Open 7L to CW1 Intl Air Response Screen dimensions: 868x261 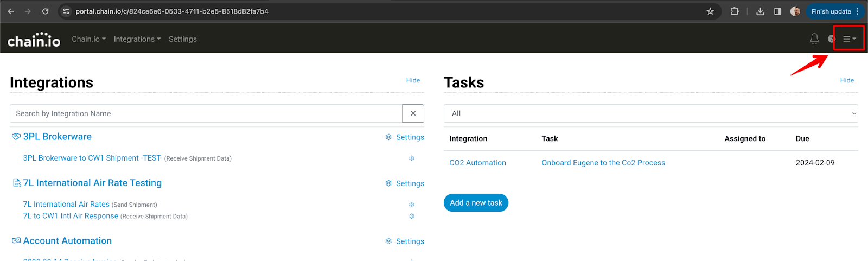click(71, 216)
